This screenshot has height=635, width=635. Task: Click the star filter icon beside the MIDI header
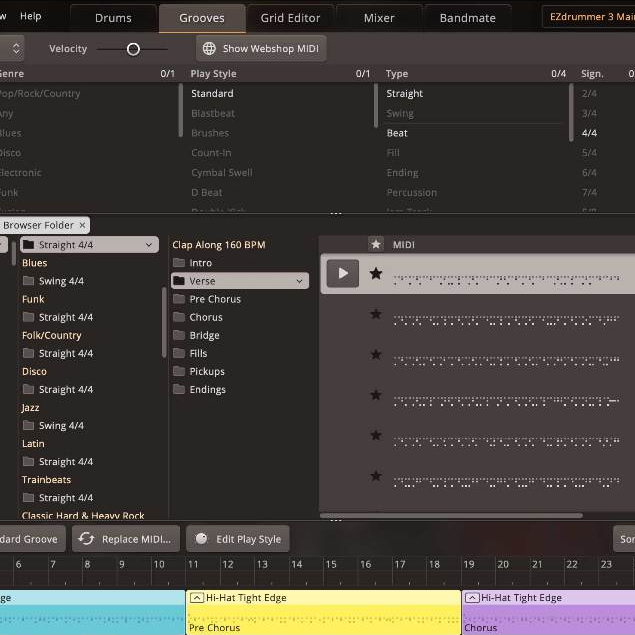[x=376, y=244]
